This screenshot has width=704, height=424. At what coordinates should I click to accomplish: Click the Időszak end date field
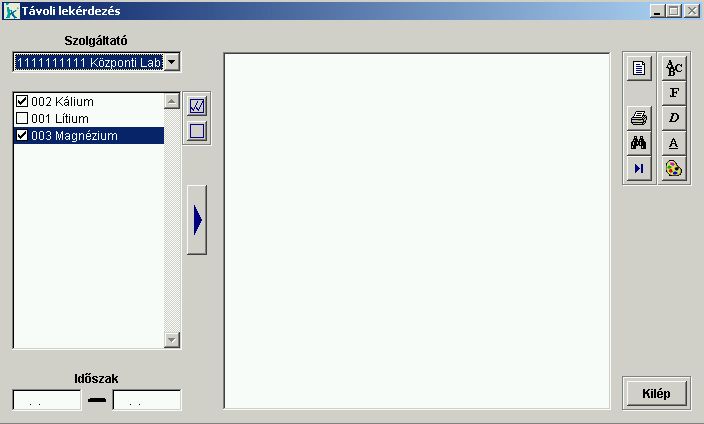pyautogui.click(x=147, y=401)
